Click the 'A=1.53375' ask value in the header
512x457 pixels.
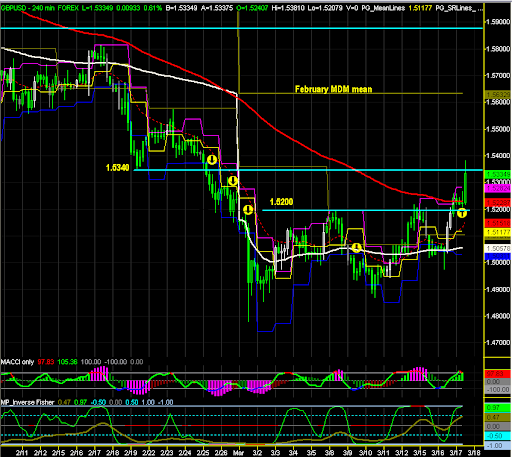coord(217,8)
